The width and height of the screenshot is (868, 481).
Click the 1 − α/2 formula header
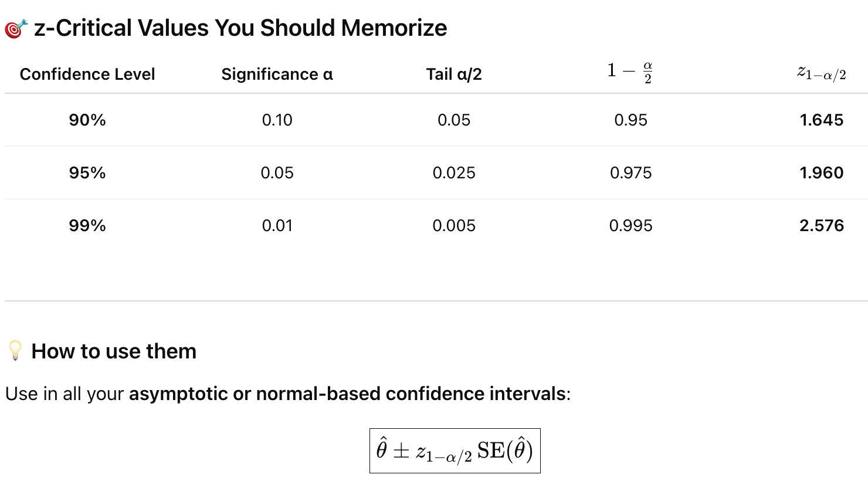(x=630, y=72)
